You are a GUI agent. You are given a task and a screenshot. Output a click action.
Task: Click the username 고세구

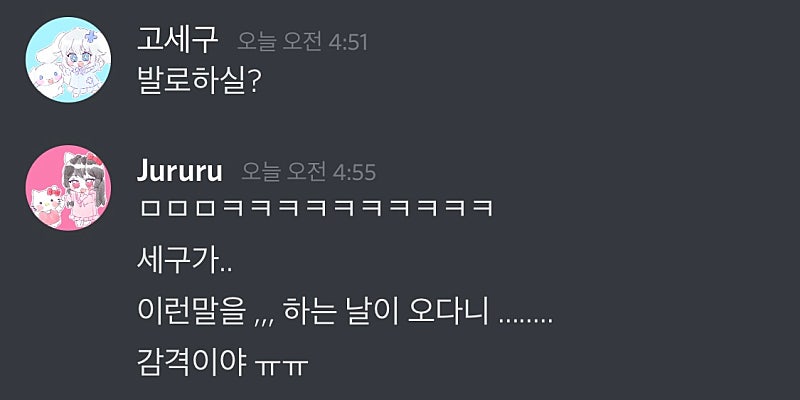click(x=177, y=40)
